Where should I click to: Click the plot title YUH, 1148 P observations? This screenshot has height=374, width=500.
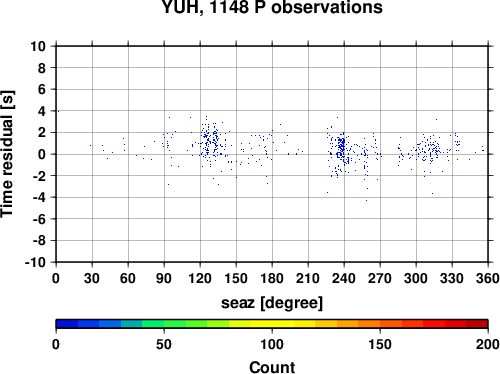[272, 7]
